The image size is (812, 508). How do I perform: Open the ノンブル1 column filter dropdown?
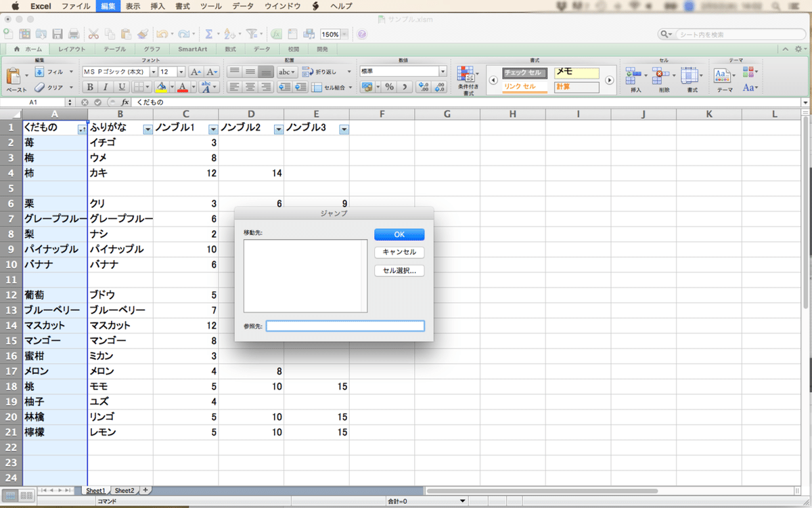pyautogui.click(x=213, y=129)
